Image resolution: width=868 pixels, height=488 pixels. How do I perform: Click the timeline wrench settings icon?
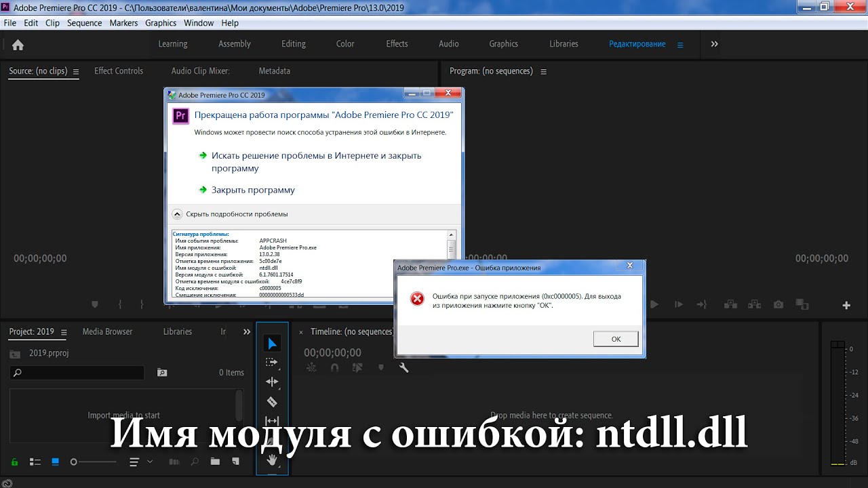pos(403,367)
